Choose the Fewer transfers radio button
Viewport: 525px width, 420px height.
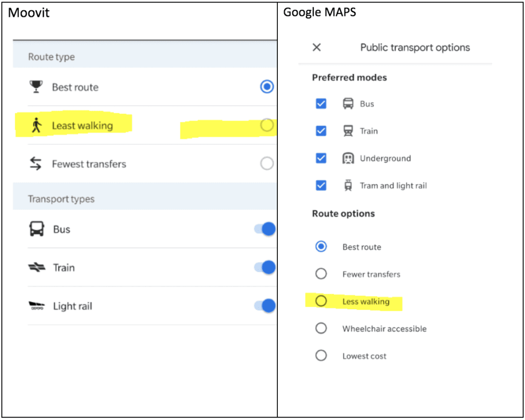[321, 274]
